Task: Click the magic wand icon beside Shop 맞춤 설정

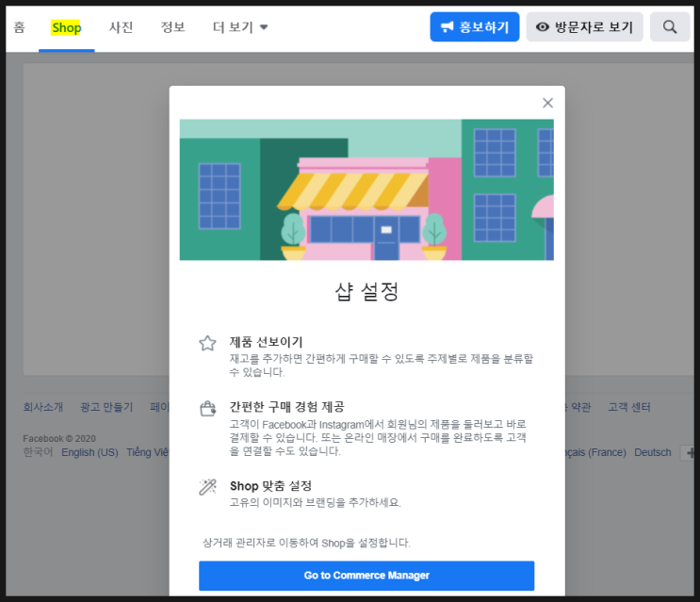Action: 207,487
